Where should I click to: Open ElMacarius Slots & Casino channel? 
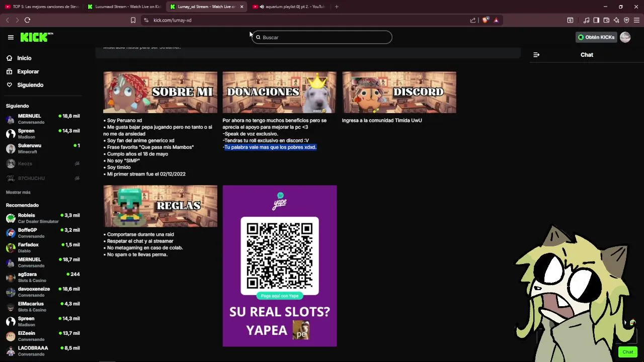(x=43, y=307)
